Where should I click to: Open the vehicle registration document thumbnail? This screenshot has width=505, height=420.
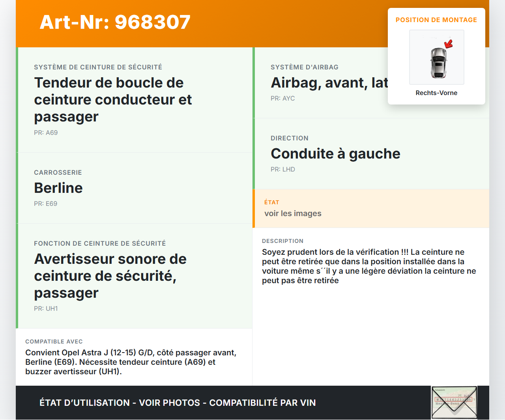tap(454, 402)
